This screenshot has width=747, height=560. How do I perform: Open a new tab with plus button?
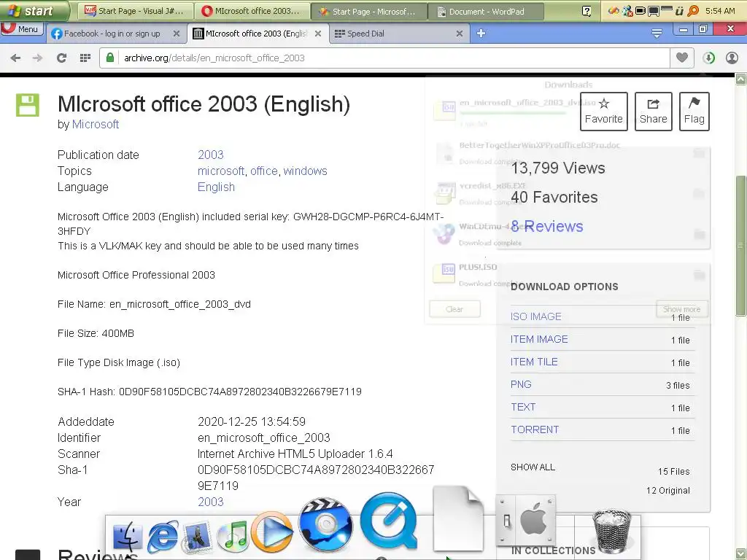(481, 34)
